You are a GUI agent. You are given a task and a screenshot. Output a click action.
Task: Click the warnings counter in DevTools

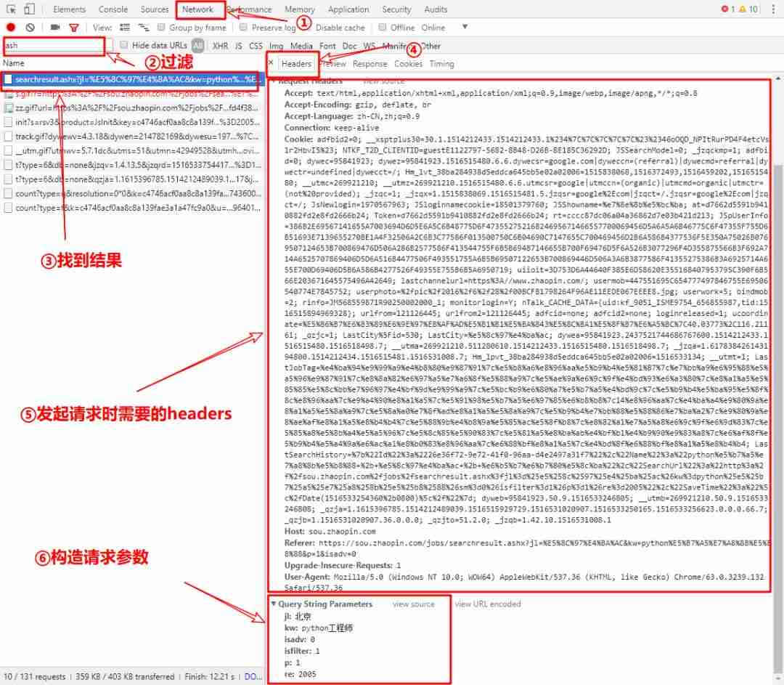pyautogui.click(x=748, y=9)
